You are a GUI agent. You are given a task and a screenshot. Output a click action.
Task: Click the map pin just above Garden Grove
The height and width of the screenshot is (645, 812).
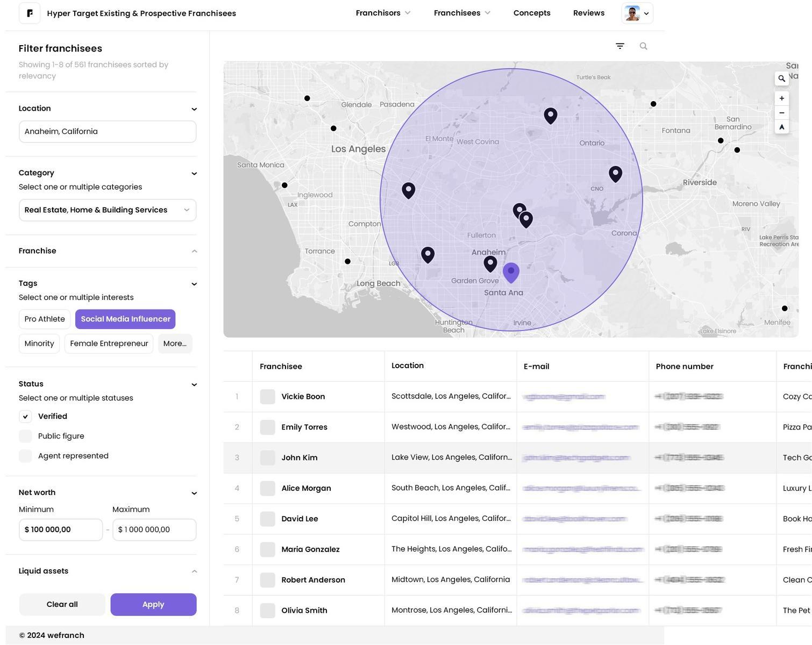pyautogui.click(x=490, y=264)
